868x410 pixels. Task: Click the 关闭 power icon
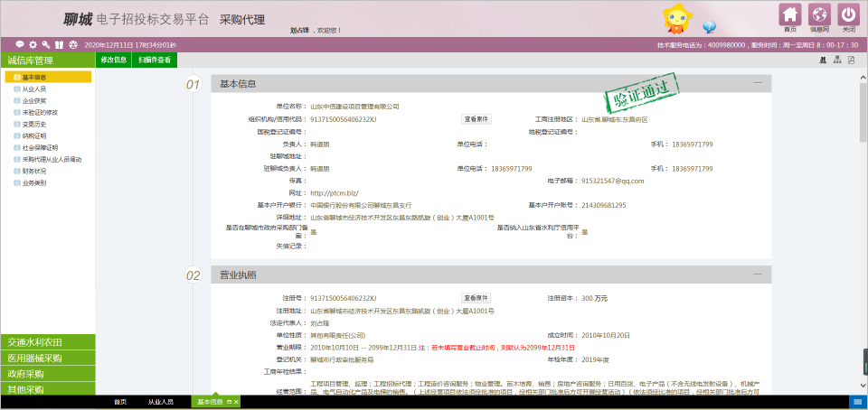pos(848,15)
